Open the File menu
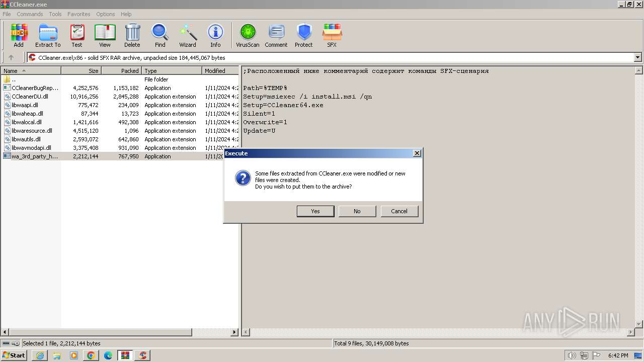 [7, 14]
